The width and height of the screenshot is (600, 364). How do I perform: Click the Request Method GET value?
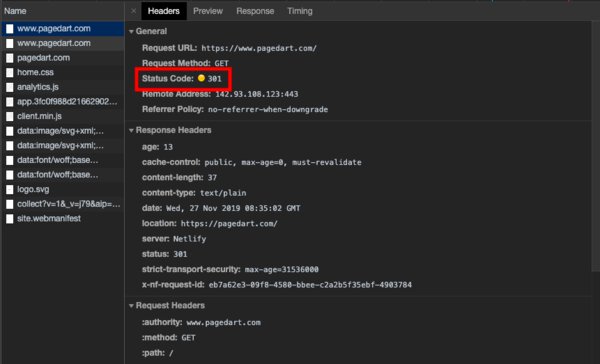[221, 64]
